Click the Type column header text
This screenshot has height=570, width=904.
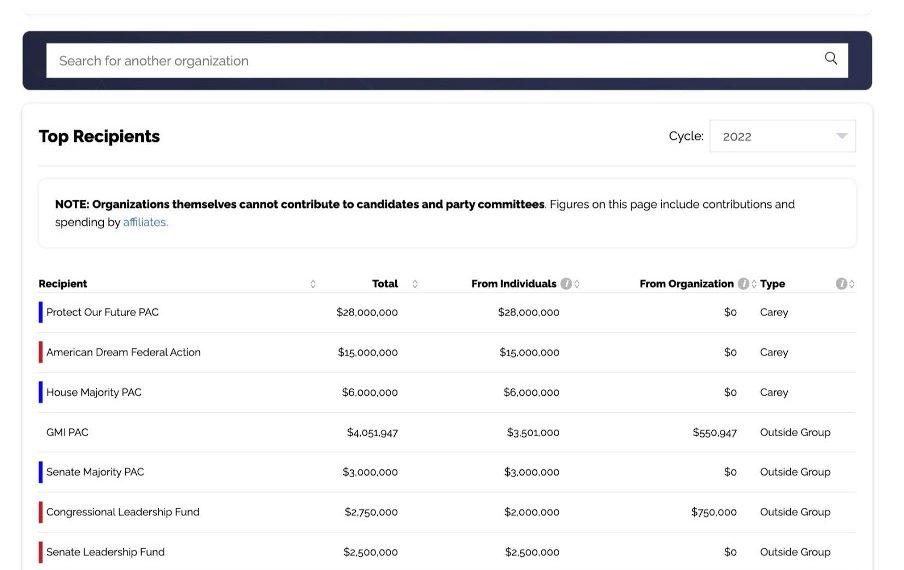coord(772,284)
